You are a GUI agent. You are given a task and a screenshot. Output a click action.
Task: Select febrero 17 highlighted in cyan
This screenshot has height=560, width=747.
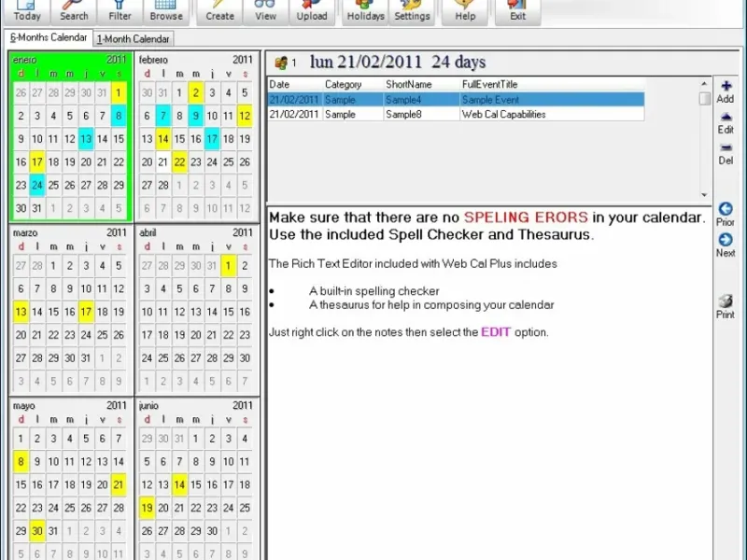tap(212, 138)
